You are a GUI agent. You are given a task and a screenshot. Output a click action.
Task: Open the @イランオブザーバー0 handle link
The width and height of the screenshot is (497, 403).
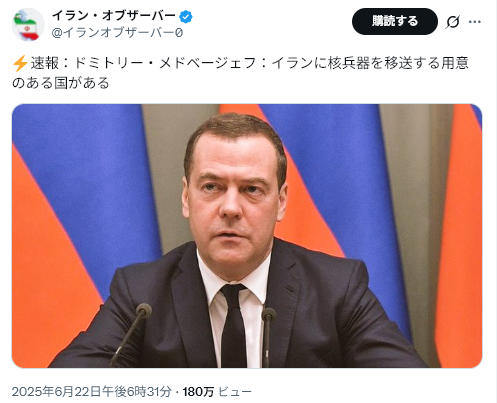coord(117,33)
